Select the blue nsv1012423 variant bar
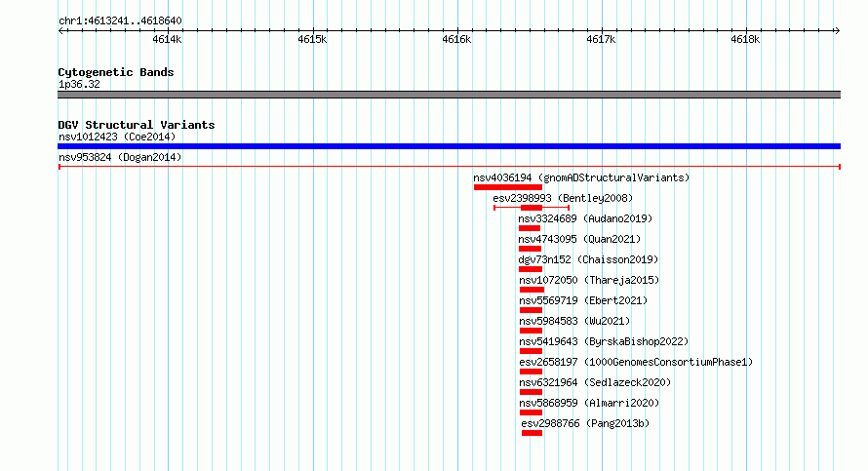The width and height of the screenshot is (868, 471). coord(449,146)
